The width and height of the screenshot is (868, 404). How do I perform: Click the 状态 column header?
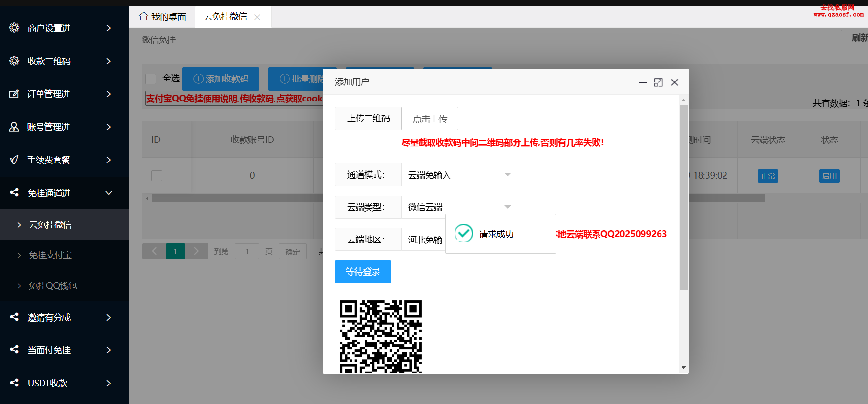(829, 140)
